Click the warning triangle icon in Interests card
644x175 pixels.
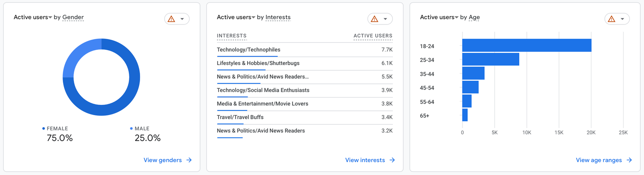(x=375, y=19)
